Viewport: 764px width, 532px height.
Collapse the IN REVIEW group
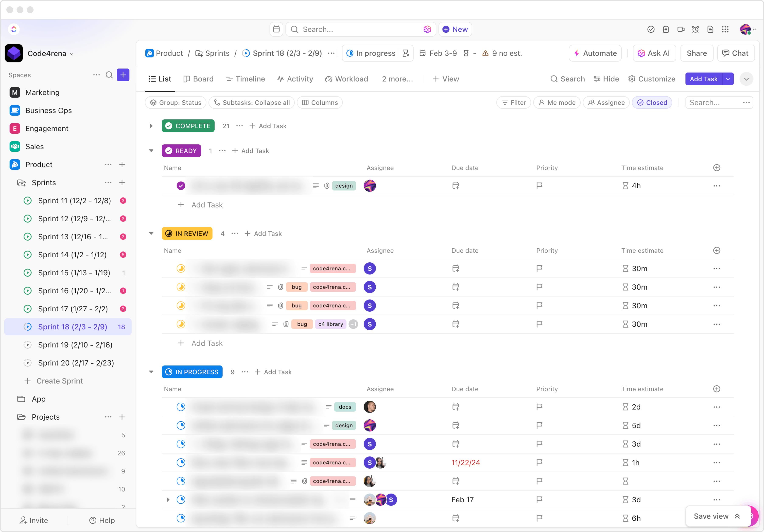pyautogui.click(x=151, y=233)
